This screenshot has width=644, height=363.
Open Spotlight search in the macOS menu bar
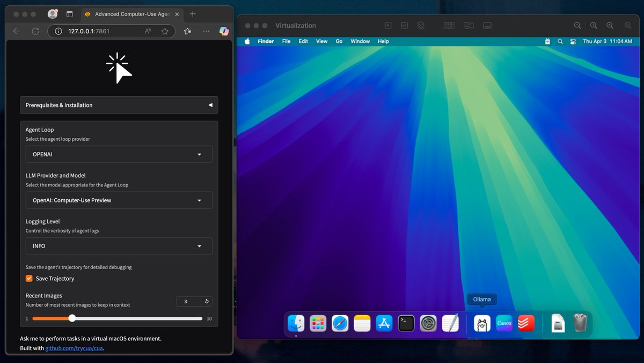coord(560,41)
